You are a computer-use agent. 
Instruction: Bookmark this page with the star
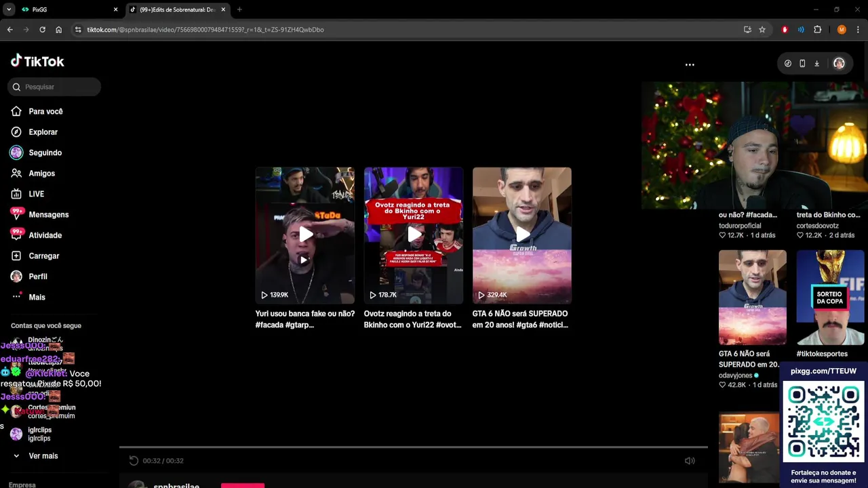click(762, 30)
